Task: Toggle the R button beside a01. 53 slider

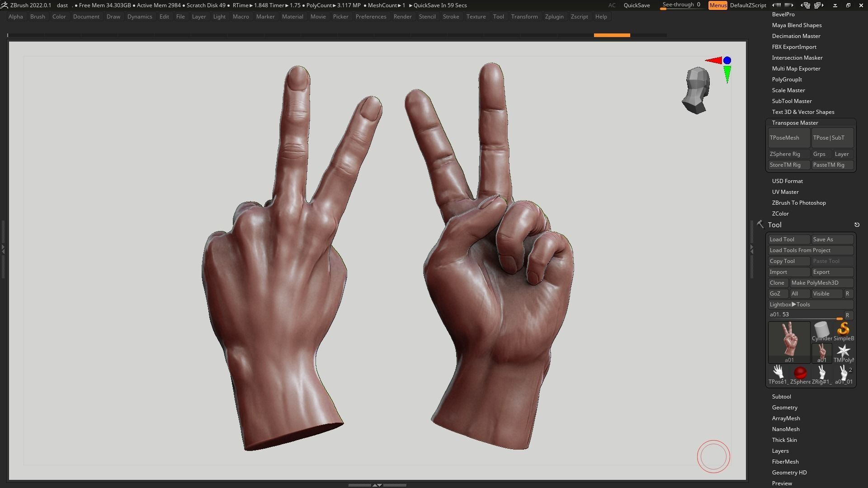Action: (x=848, y=315)
